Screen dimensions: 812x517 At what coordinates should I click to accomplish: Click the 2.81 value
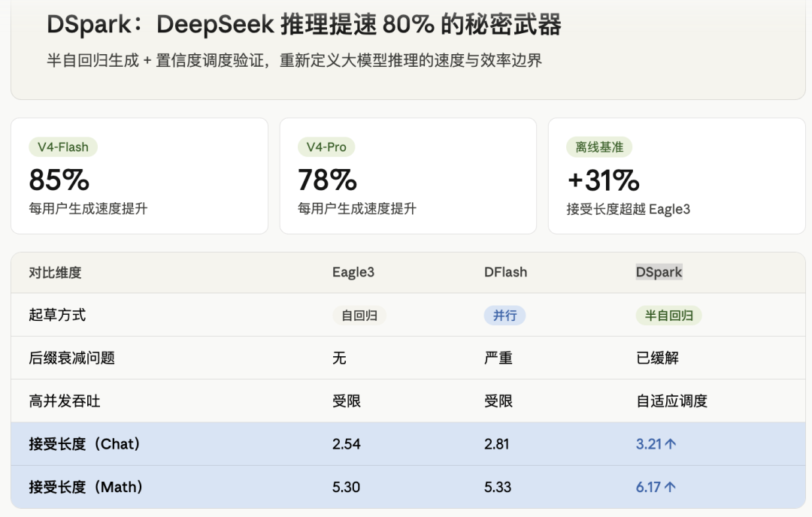coord(497,444)
